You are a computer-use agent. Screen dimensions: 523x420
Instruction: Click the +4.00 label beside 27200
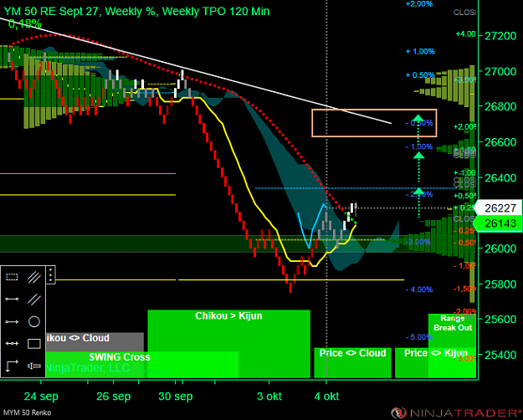(x=465, y=34)
